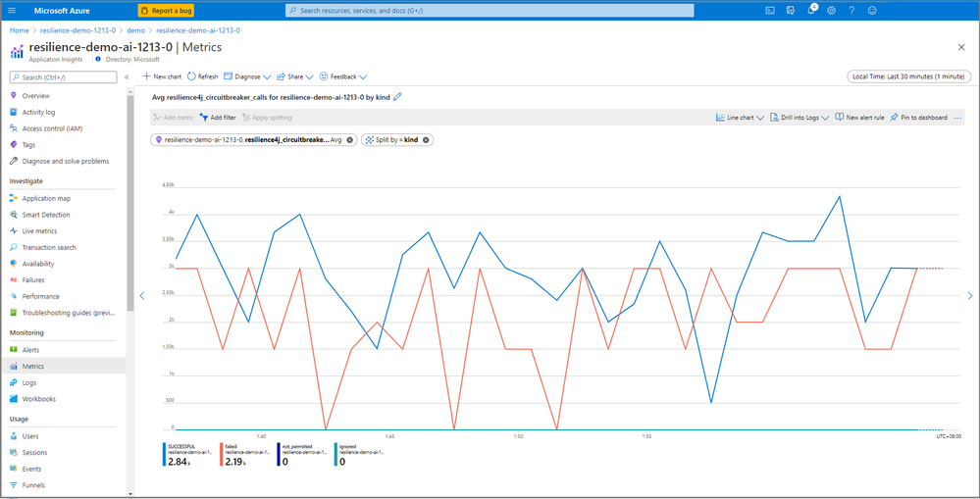980x499 pixels.
Task: Click New alert rule
Action: tap(859, 118)
